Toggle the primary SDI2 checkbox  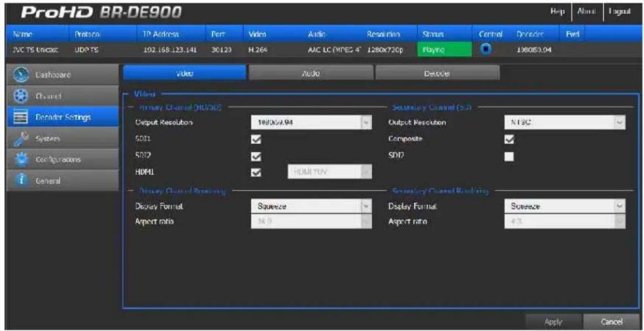(256, 157)
